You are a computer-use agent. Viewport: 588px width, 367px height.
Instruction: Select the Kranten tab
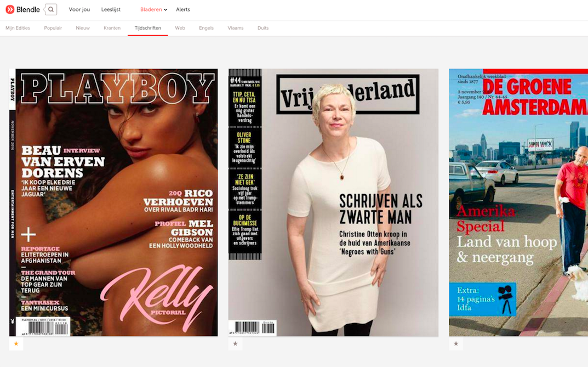pos(112,28)
